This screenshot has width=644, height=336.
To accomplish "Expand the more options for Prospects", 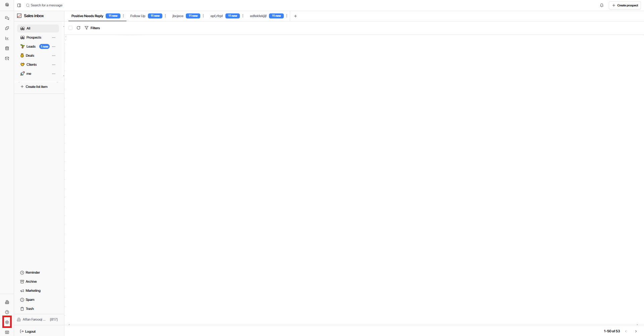I will point(54,38).
